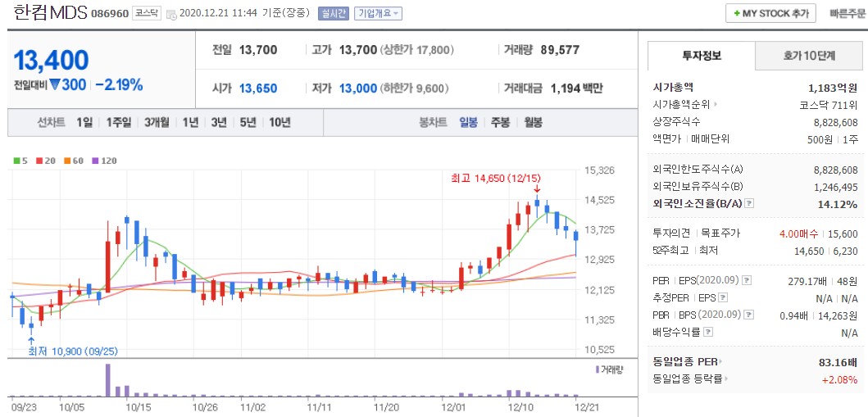Click the blue down-triangle icon before 300
This screenshot has width=868, height=417.
(54, 84)
